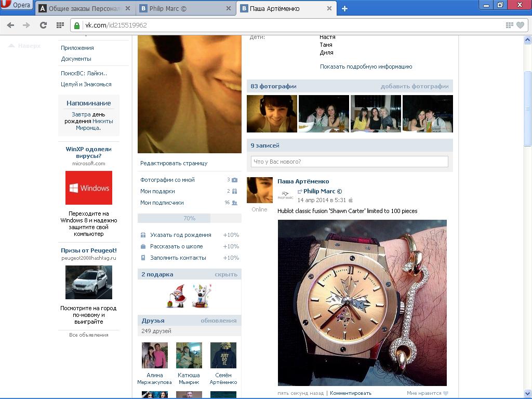This screenshot has height=399, width=532.
Task: Click добавить фотографии link
Action: pyautogui.click(x=414, y=86)
